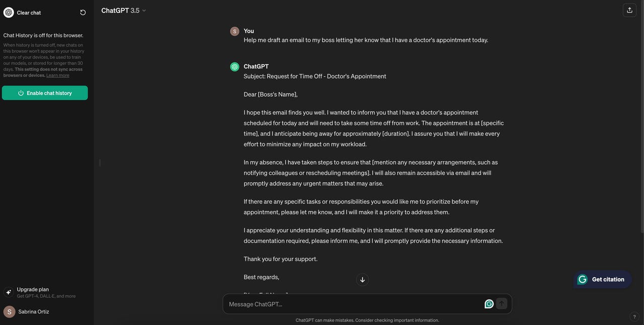
Task: Click the user avatar beside "You"
Action: click(x=234, y=31)
